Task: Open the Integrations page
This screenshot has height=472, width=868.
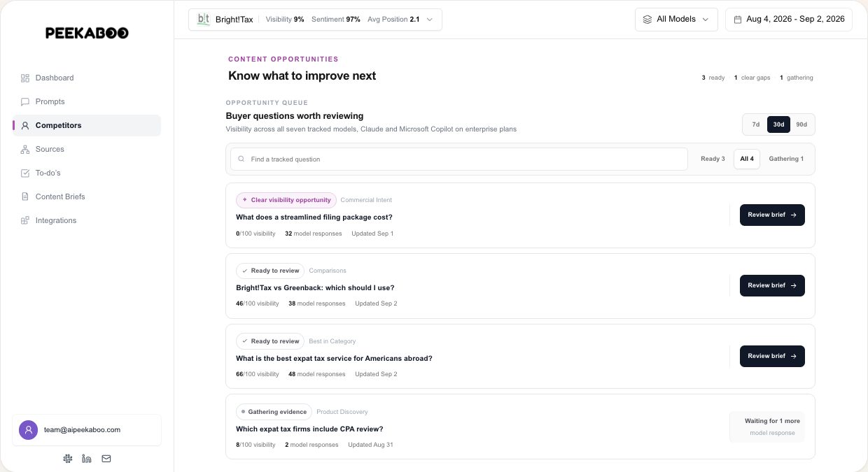Action: [x=87, y=220]
